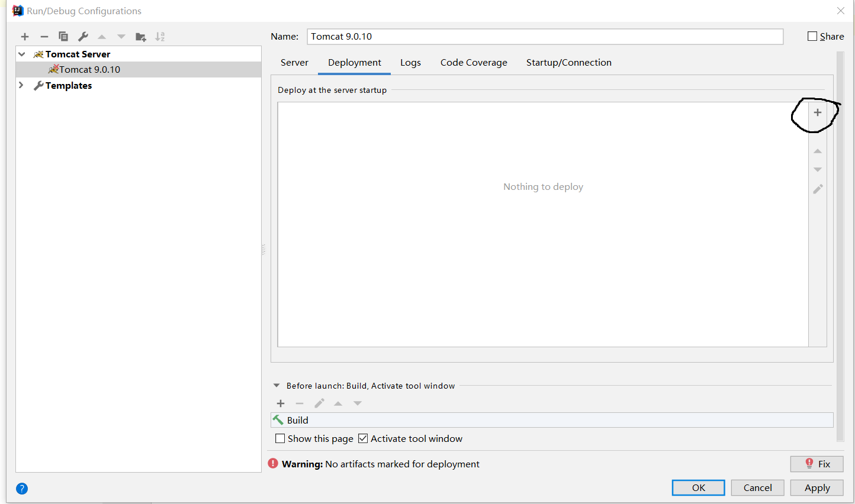Screen dimensions: 855x504
Task: Move configuration down arrow in left toolbar
Action: tap(121, 37)
